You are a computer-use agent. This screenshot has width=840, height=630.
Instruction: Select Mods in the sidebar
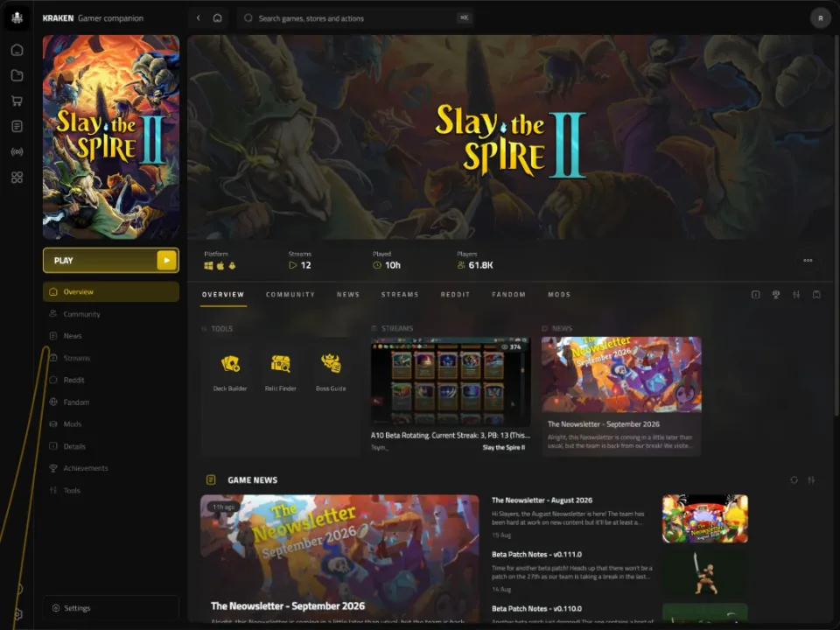(x=111, y=423)
